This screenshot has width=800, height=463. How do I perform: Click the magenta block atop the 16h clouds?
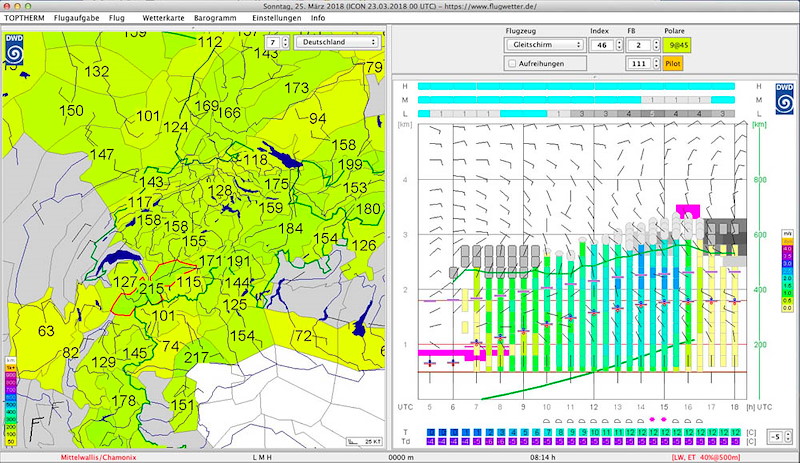(688, 209)
